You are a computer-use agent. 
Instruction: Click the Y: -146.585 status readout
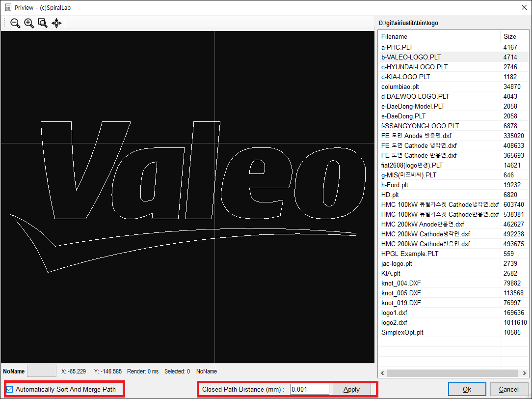(x=107, y=371)
